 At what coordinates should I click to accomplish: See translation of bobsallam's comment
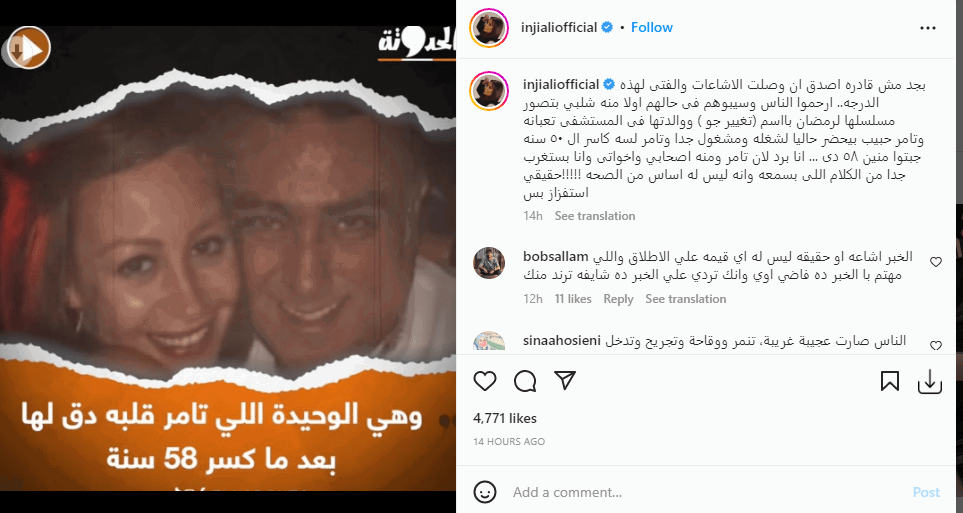(685, 299)
